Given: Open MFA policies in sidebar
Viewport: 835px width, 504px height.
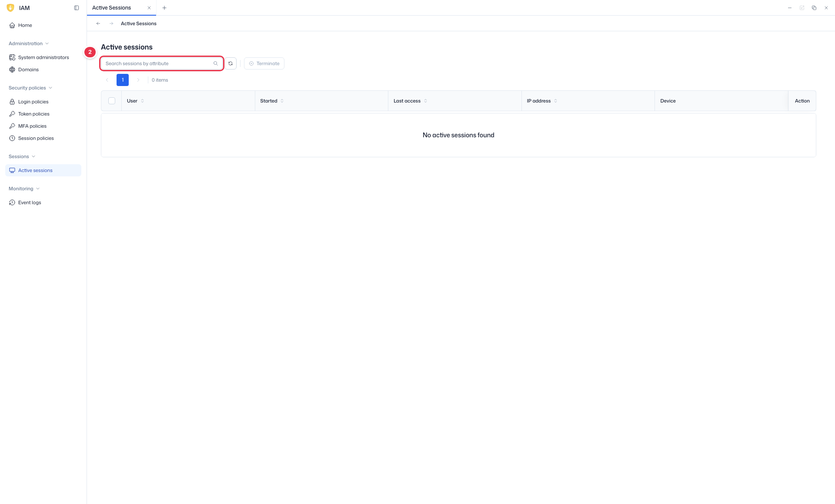Looking at the screenshot, I should pyautogui.click(x=43, y=126).
